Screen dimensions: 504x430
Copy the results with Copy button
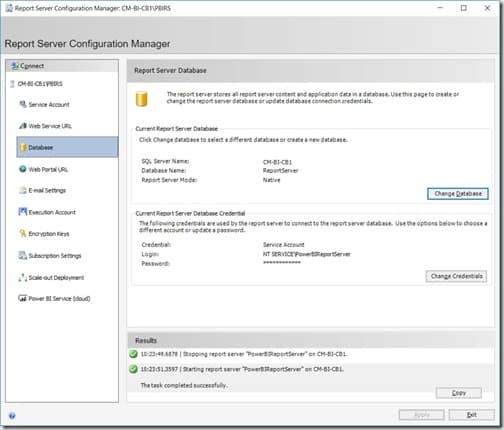click(x=458, y=393)
